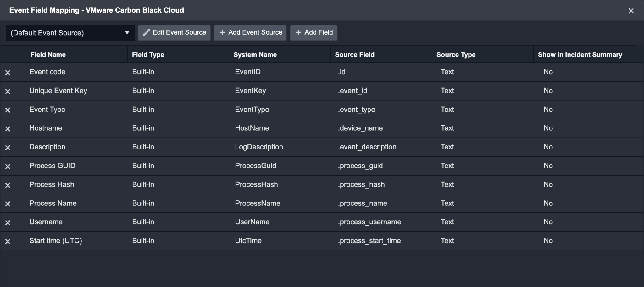Screen dimensions: 644x287
Task: Click the 'EventType' system name cell
Action: pyautogui.click(x=252, y=110)
